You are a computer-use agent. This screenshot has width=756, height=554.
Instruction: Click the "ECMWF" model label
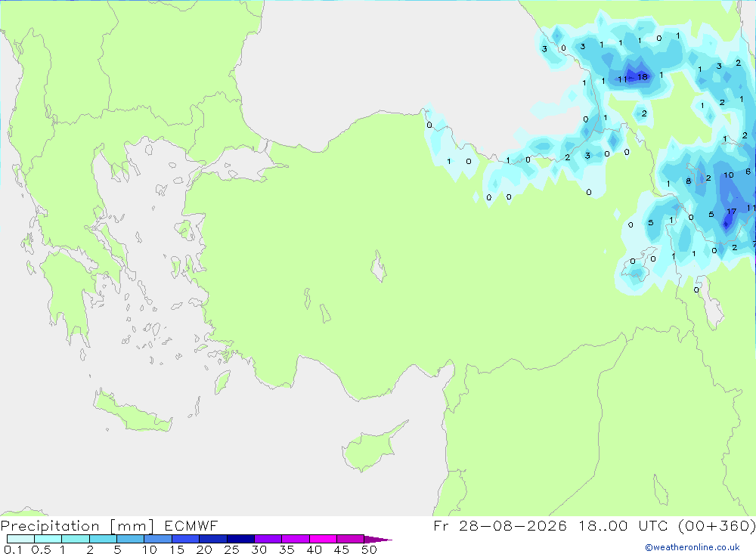[191, 525]
